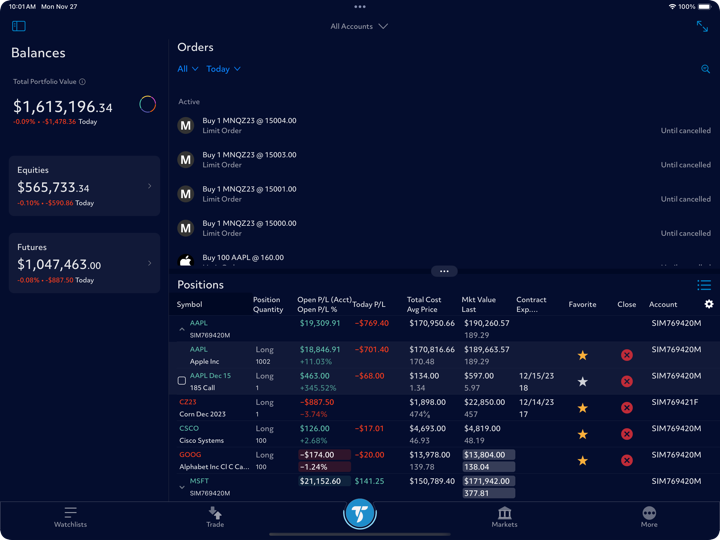
Task: Collapse the AAPL position group
Action: click(x=182, y=329)
